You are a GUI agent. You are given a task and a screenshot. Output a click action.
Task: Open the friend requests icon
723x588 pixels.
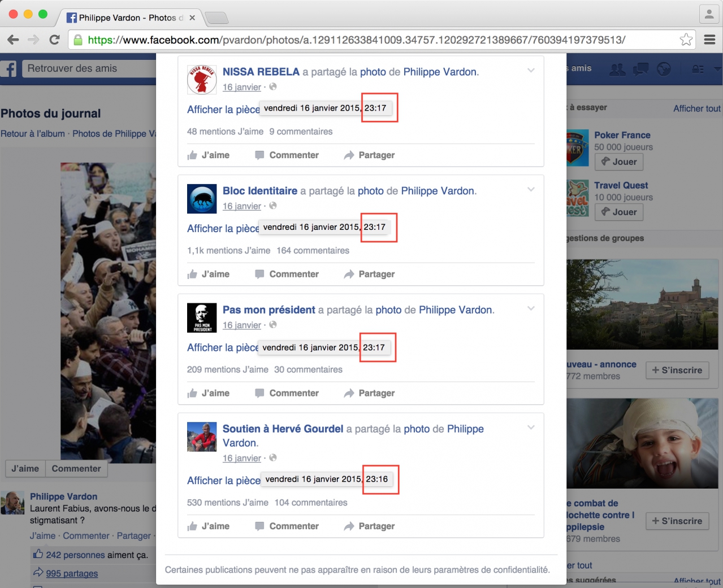617,69
